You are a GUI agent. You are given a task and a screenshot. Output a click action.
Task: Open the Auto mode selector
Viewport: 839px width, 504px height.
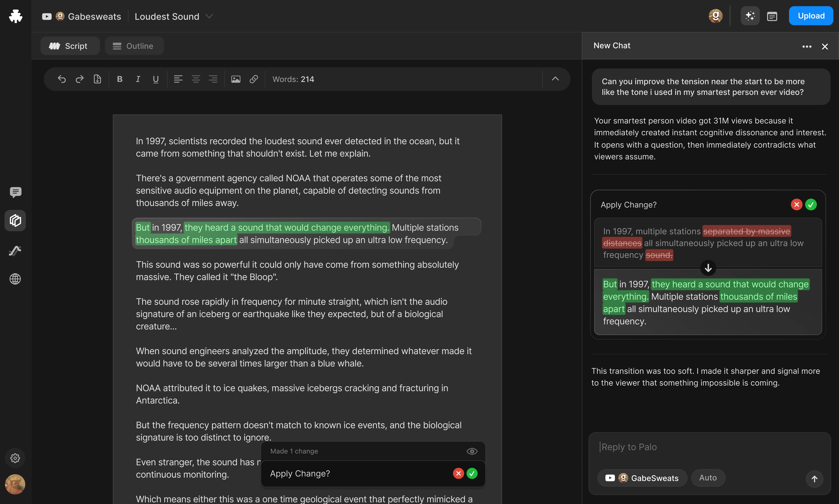[708, 478]
